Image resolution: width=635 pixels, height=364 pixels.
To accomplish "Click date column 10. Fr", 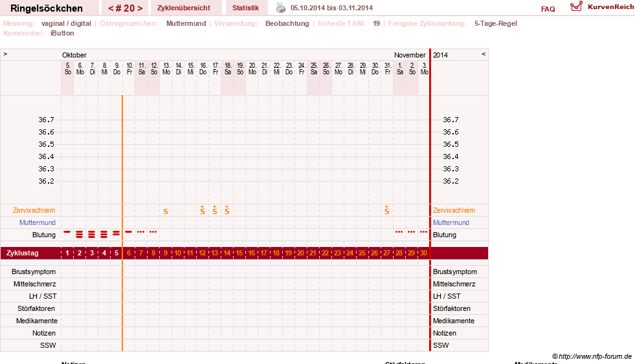I will click(129, 69).
